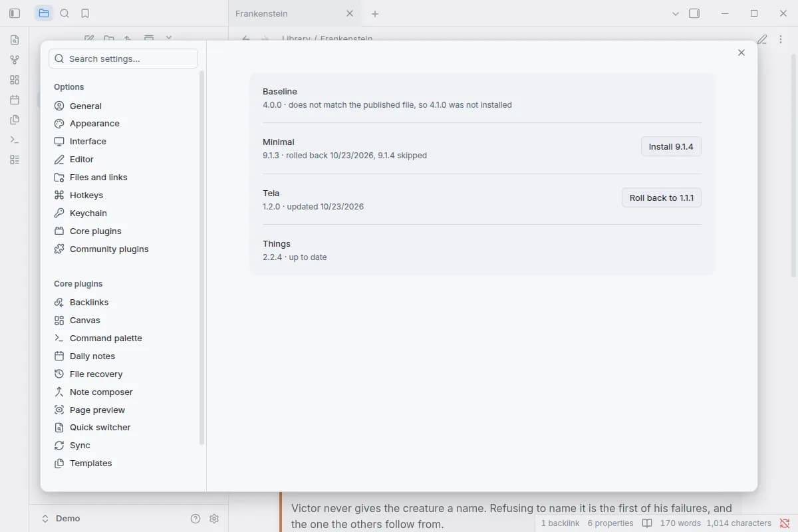Click the 170 words count in status bar
Viewport: 798px width, 532px height.
(681, 523)
